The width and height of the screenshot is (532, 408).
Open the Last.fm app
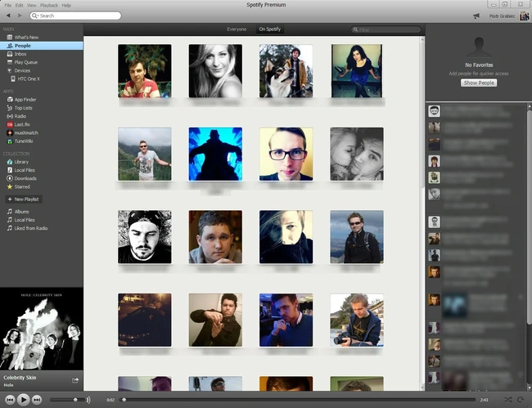(x=22, y=125)
